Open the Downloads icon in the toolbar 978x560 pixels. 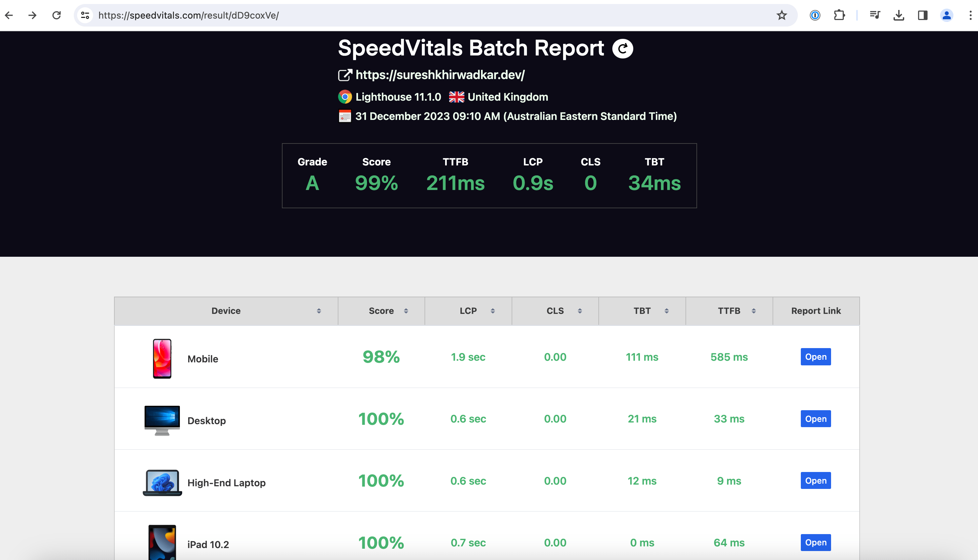pos(899,15)
